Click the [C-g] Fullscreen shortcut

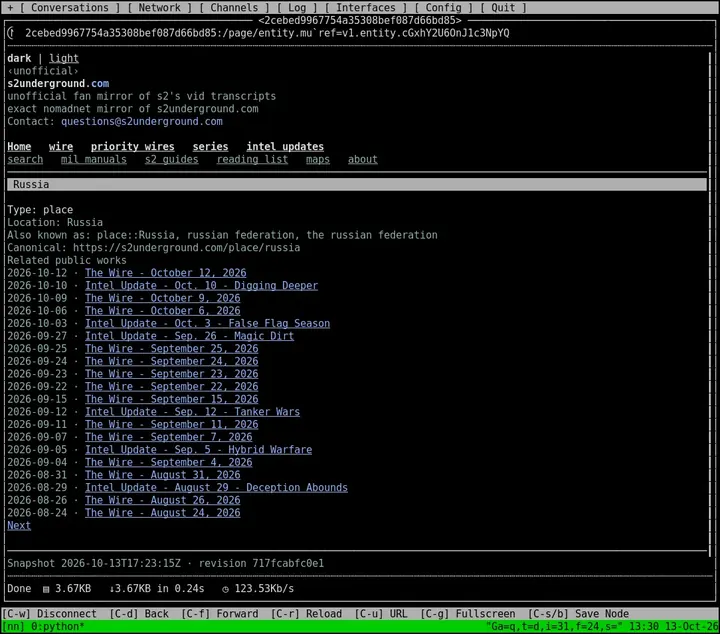[x=467, y=614]
